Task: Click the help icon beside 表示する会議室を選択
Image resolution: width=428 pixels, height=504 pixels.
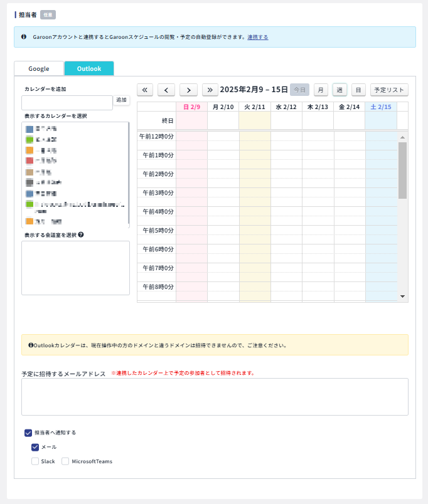Action: point(81,234)
